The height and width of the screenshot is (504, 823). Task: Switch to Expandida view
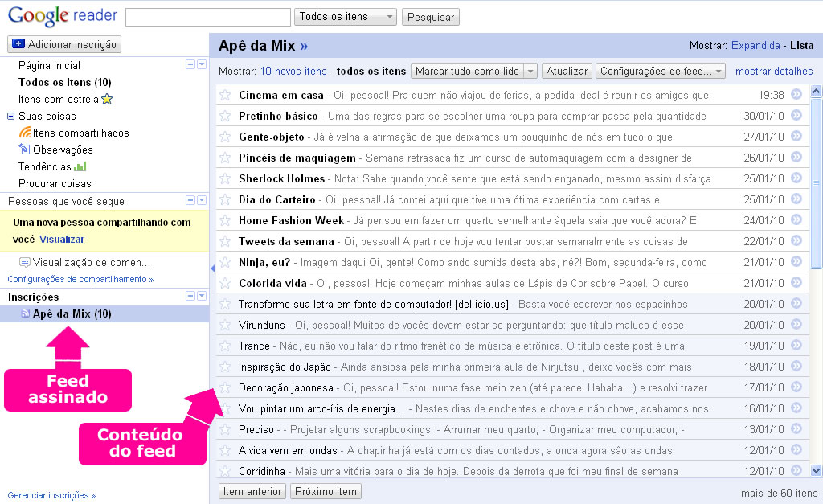click(x=755, y=46)
